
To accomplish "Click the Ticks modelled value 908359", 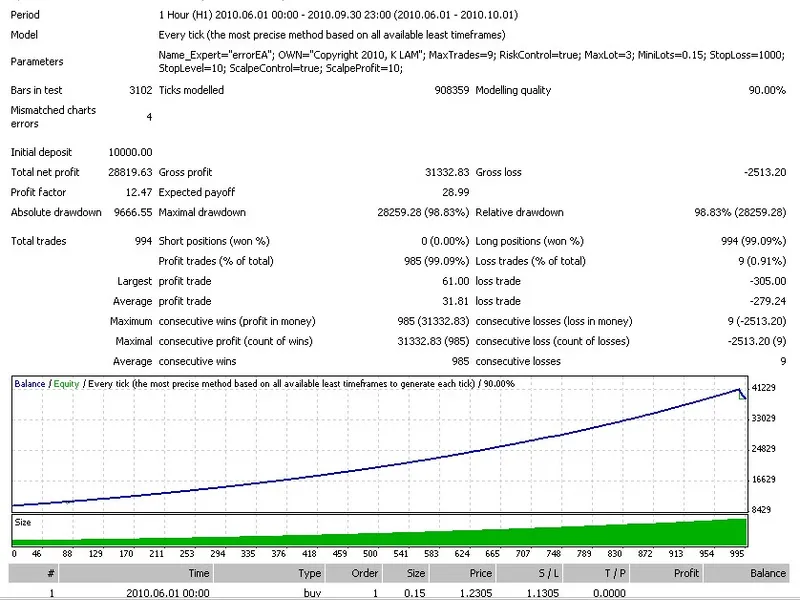I will click(x=452, y=90).
